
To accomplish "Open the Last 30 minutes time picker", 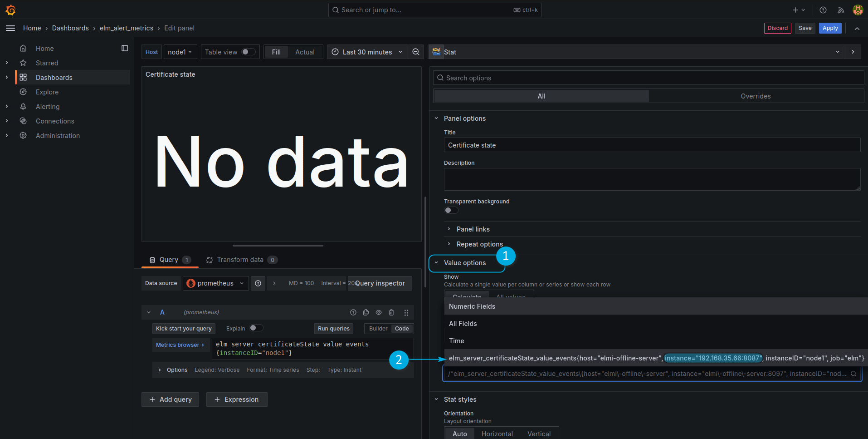I will 367,52.
